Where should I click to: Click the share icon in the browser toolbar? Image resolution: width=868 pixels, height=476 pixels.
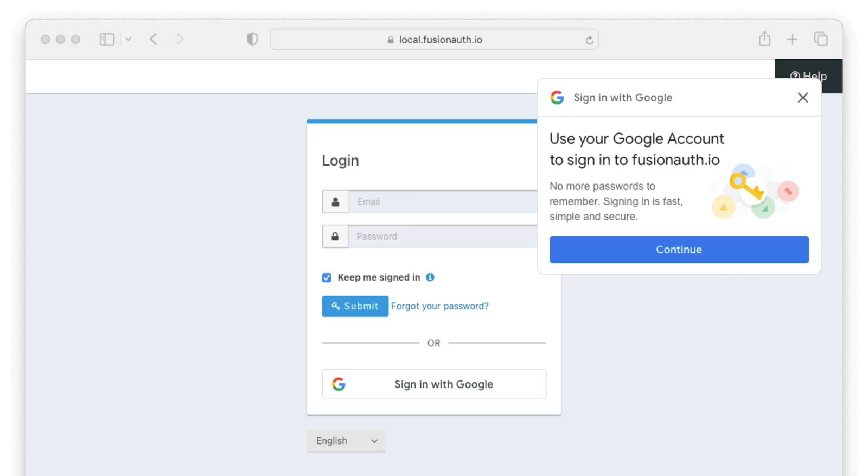pyautogui.click(x=765, y=39)
